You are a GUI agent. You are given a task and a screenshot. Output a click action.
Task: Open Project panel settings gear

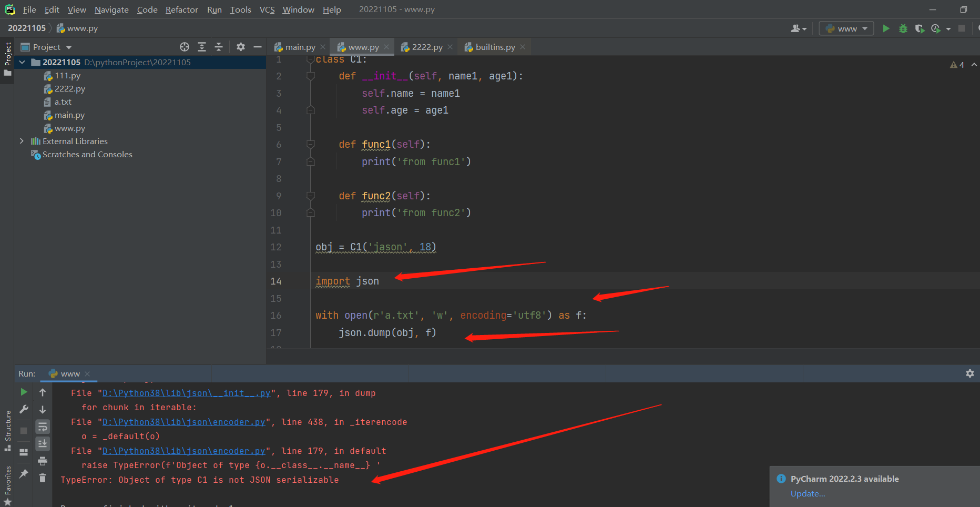(x=241, y=47)
